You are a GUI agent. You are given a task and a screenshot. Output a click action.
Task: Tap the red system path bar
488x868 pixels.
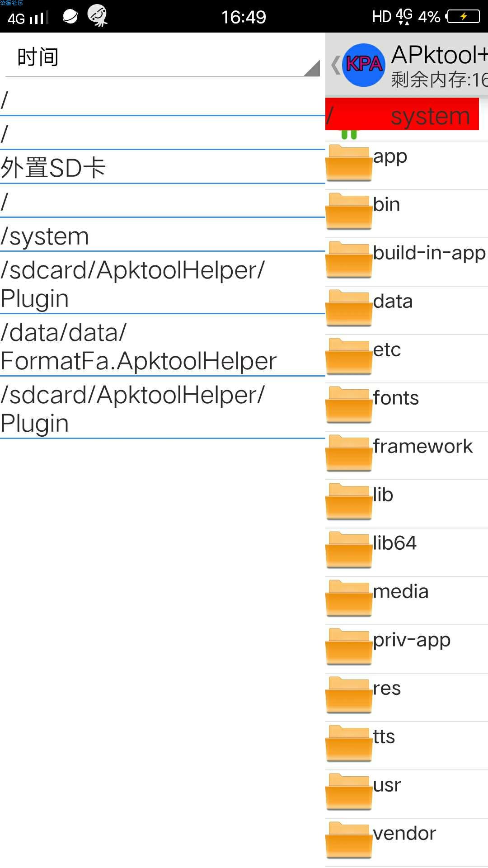[402, 114]
